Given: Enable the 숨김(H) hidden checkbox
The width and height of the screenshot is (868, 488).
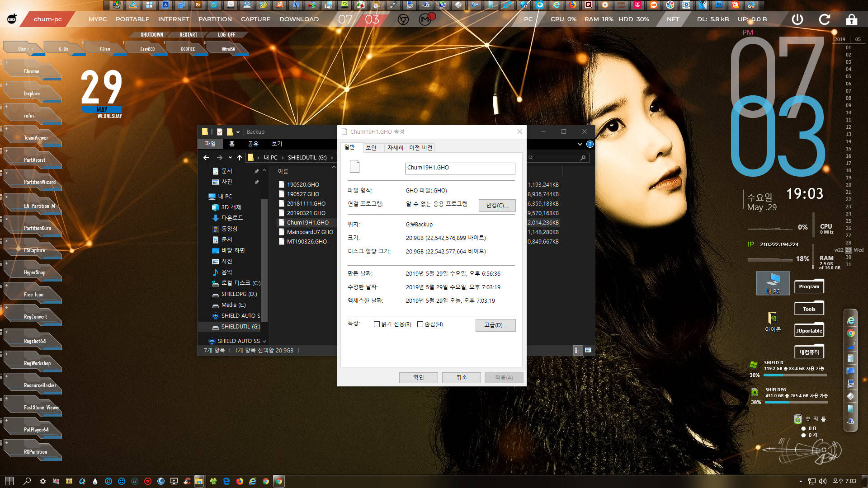Looking at the screenshot, I should (x=420, y=324).
